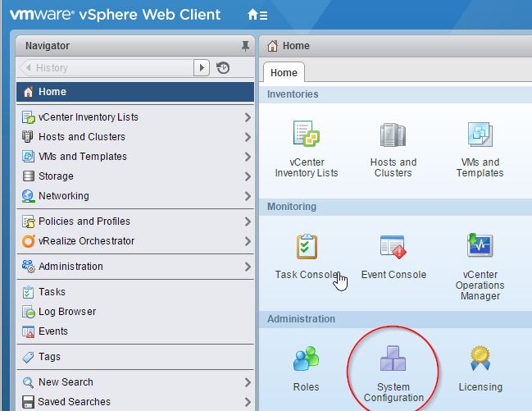This screenshot has height=411, width=532.
Task: Expand the New Search chevron
Action: [x=248, y=382]
